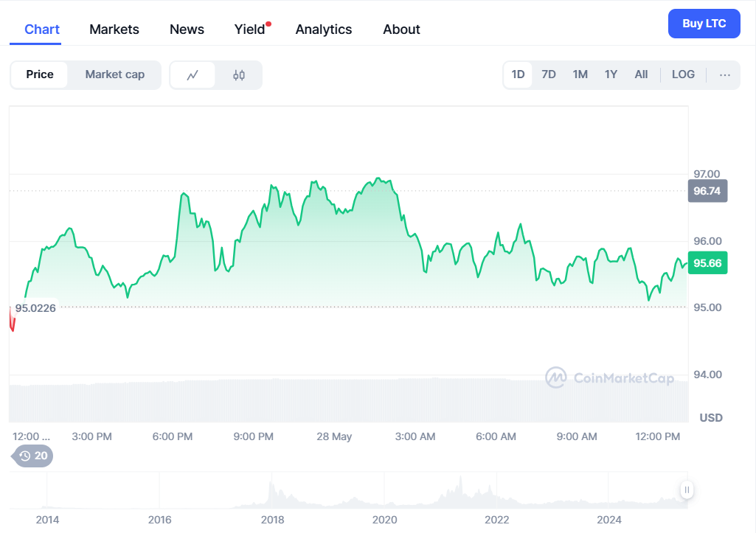
Task: Click 2016 on the history timeline
Action: [x=159, y=520]
